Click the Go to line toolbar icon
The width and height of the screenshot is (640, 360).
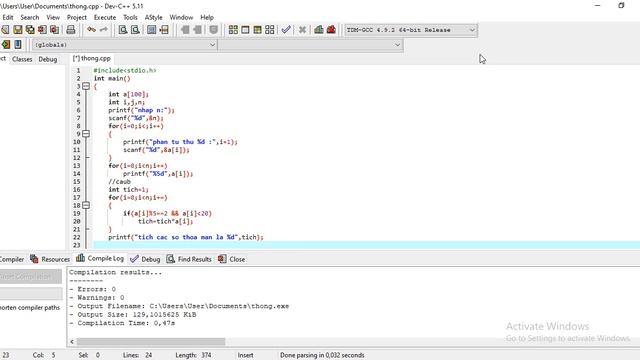(164, 30)
